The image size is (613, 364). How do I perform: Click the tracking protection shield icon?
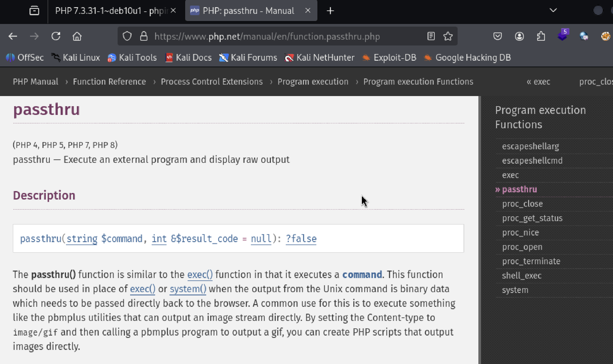[127, 36]
